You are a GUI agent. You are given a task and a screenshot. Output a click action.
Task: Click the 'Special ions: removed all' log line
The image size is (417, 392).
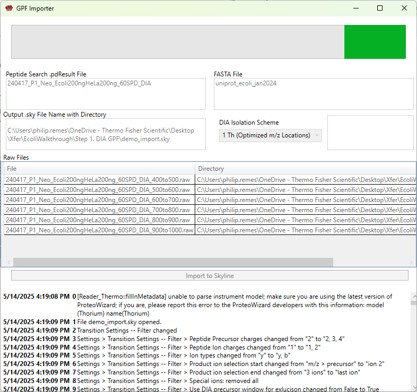tap(168, 380)
